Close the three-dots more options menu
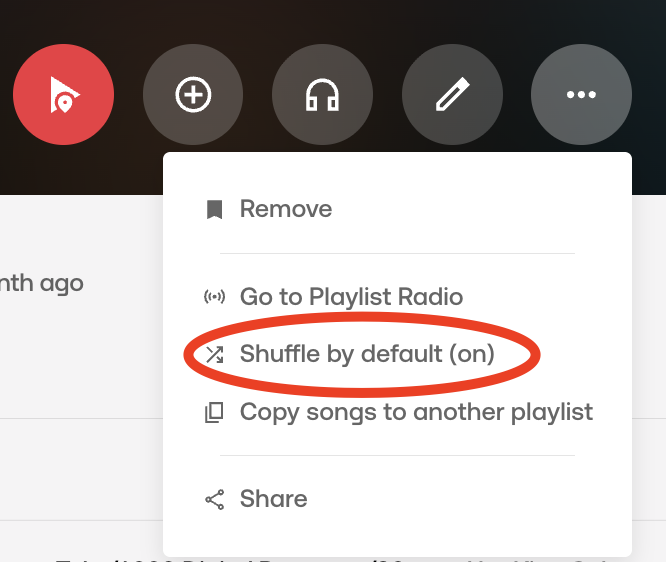Screen dimensions: 666x562 point(581,95)
